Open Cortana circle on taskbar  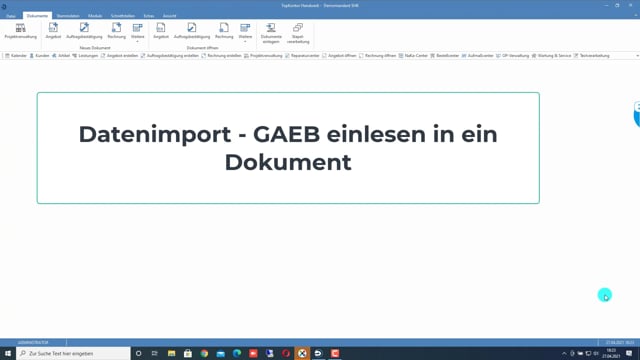point(138,353)
